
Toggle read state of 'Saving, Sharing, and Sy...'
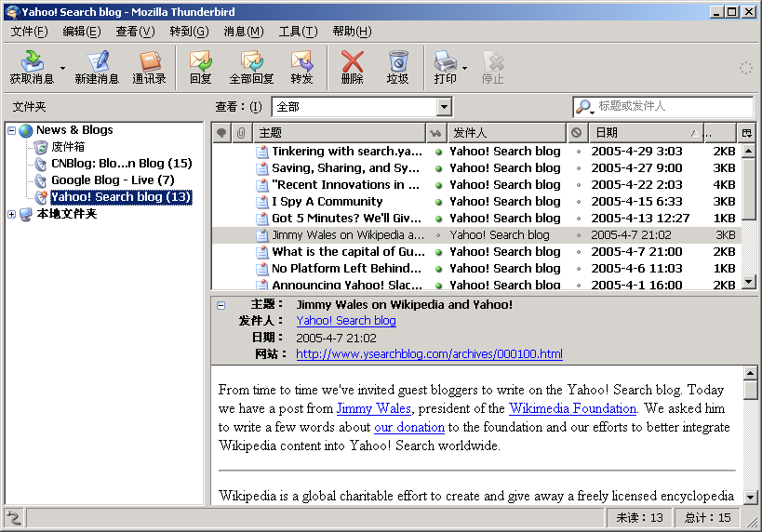438,168
